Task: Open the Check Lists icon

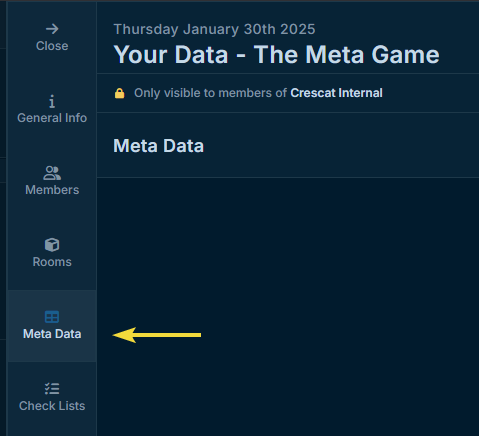Action: pos(52,389)
